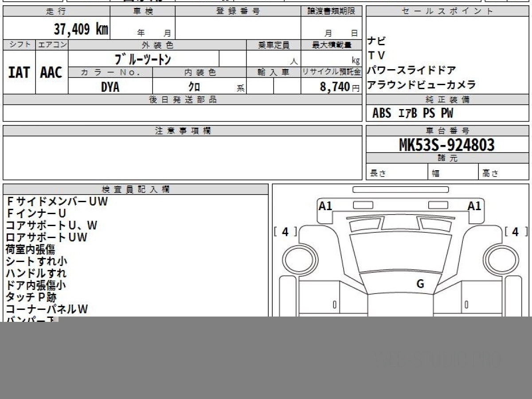Viewport: 532px width, 399px height.
Task: Click the TV sales point entry
Action: [x=376, y=55]
